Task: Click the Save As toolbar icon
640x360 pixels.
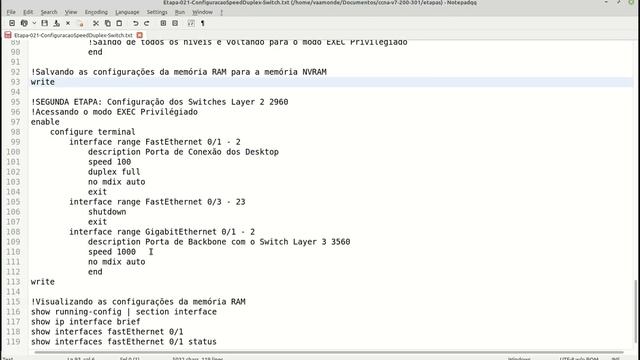Action: (x=57, y=23)
